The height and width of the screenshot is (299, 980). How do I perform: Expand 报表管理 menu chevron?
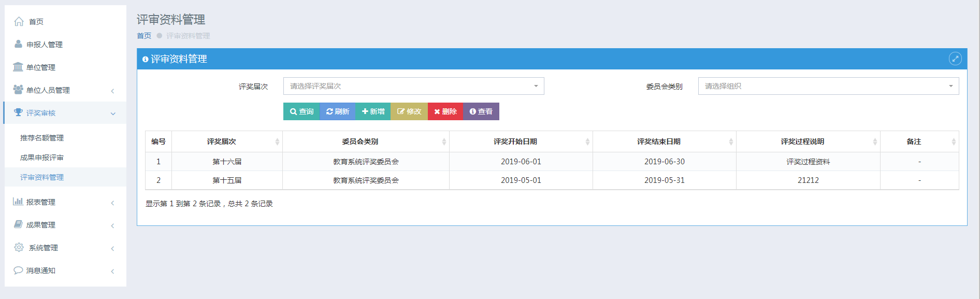[x=112, y=203]
